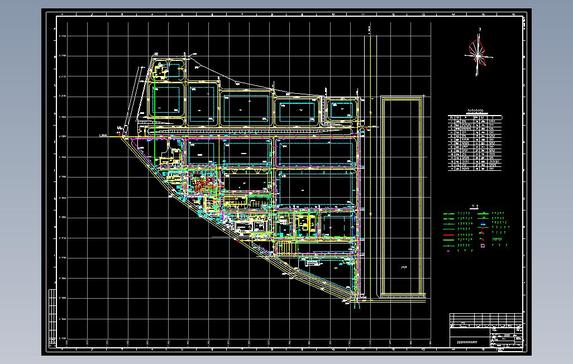Viewport: 573px width, 364px height.
Task: Click the tall narrow yellow-outlined rectangular plot
Action: (x=403, y=196)
